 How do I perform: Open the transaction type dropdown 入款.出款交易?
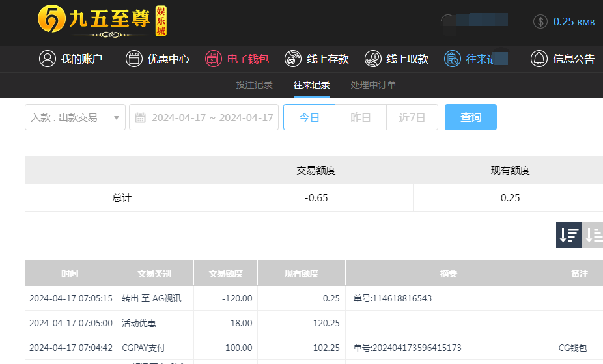75,117
